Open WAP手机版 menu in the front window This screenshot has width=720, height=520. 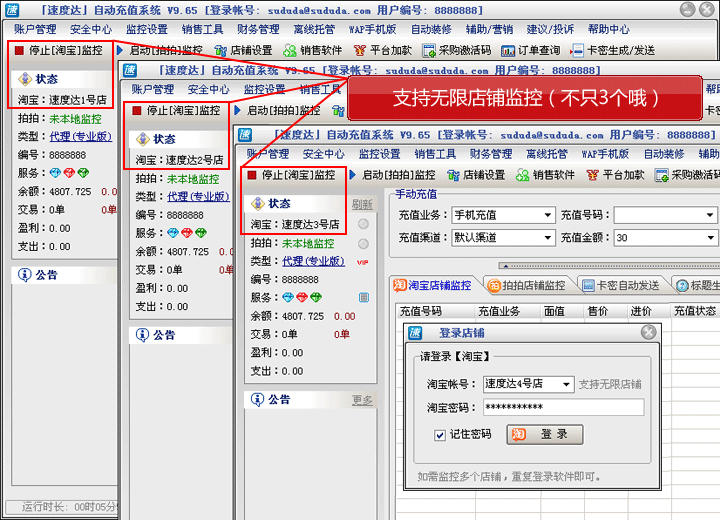pos(605,154)
